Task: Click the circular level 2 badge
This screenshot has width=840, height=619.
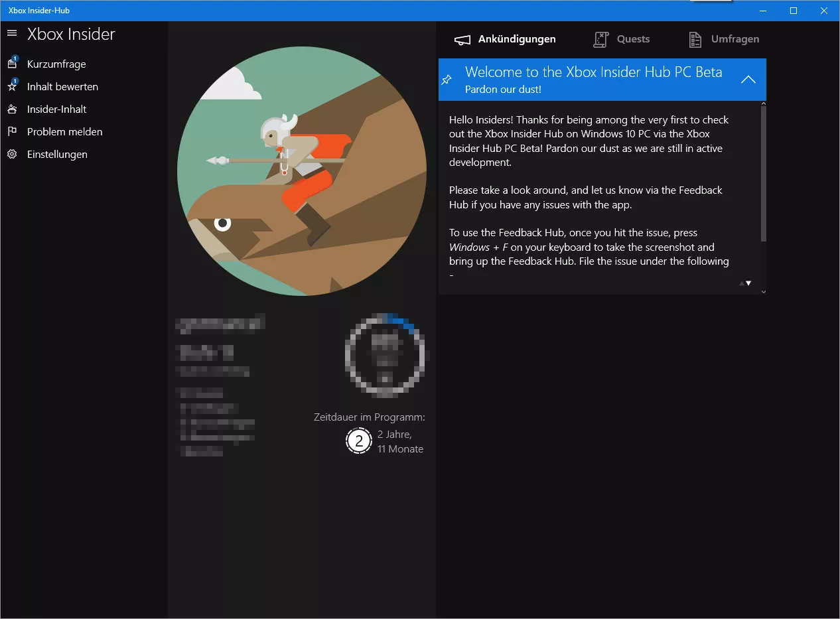Action: (359, 441)
